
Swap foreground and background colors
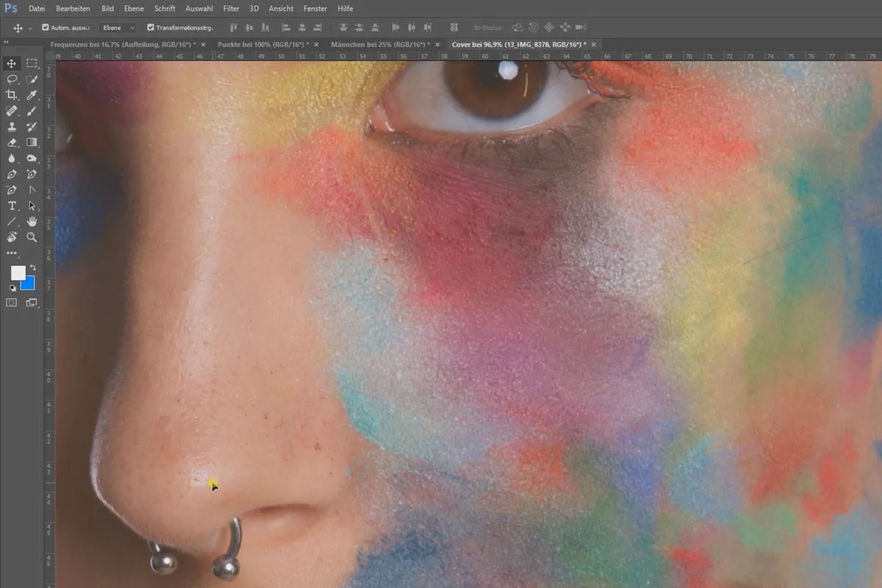[x=32, y=268]
